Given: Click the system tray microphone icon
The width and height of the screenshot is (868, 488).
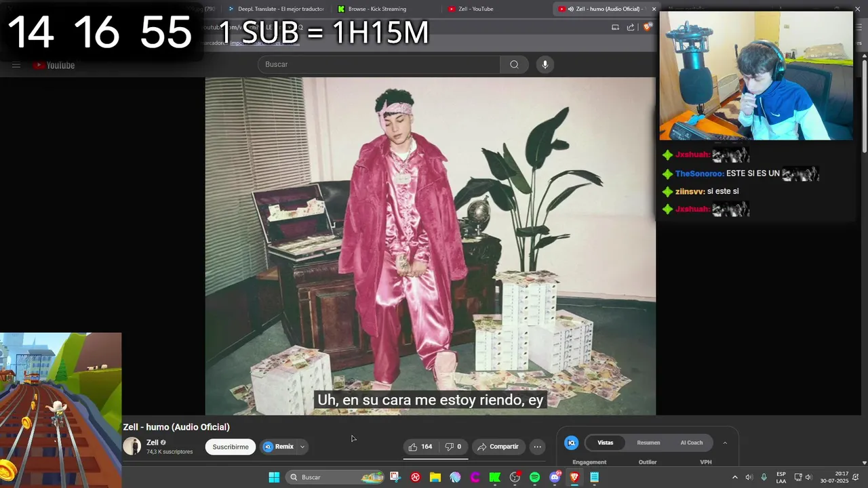Looking at the screenshot, I should (x=764, y=477).
